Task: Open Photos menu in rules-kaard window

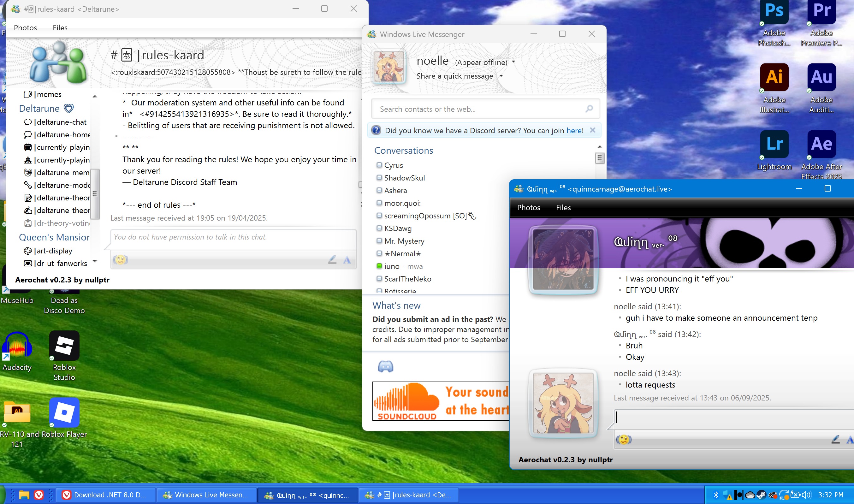Action: [26, 27]
